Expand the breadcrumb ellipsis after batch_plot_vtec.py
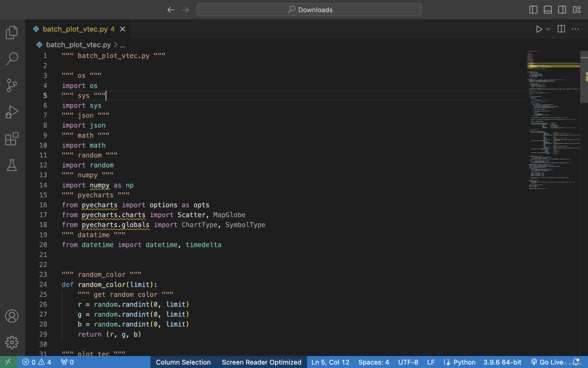 click(x=123, y=45)
